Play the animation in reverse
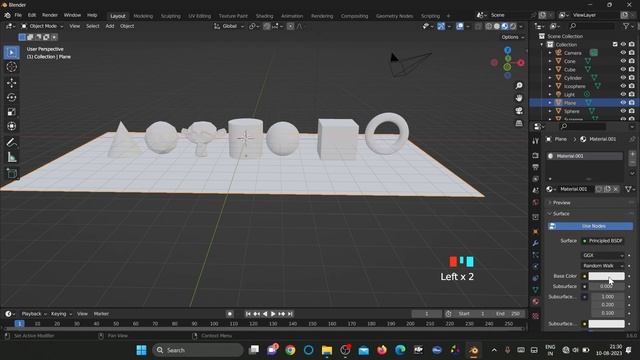Viewport: 640px width, 360px height. [265, 314]
